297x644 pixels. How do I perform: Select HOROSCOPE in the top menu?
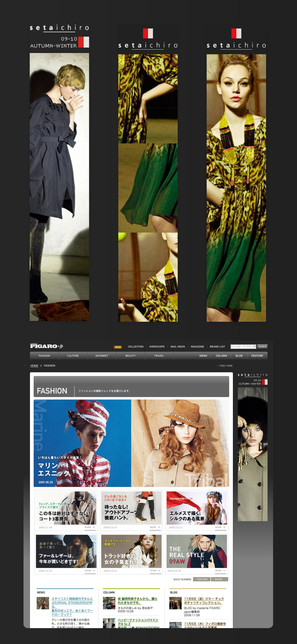[x=157, y=347]
